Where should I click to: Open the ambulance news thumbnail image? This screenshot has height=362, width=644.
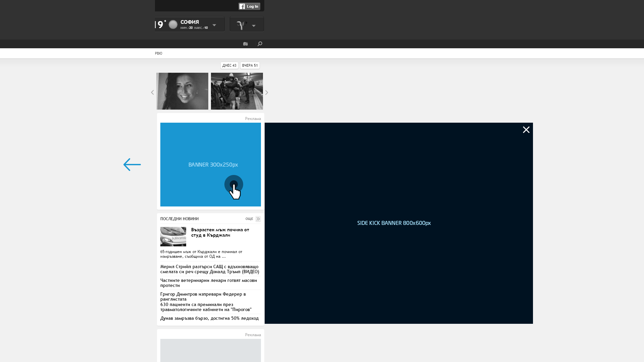pos(173,237)
